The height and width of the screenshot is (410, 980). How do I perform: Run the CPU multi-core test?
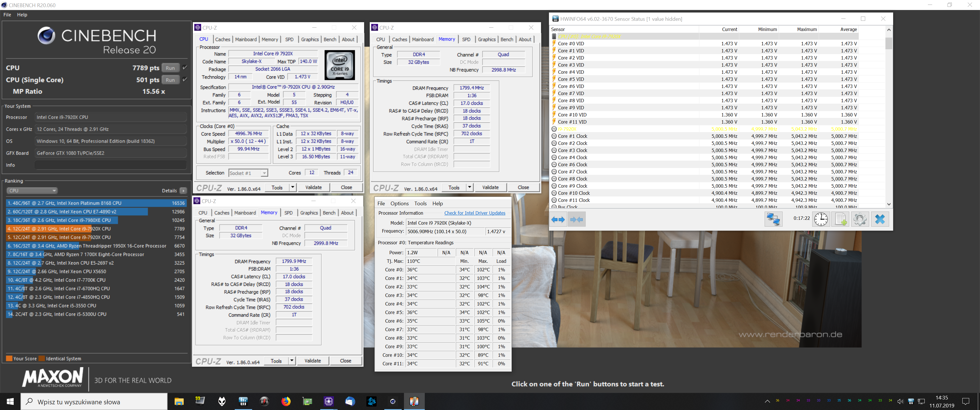pyautogui.click(x=170, y=68)
